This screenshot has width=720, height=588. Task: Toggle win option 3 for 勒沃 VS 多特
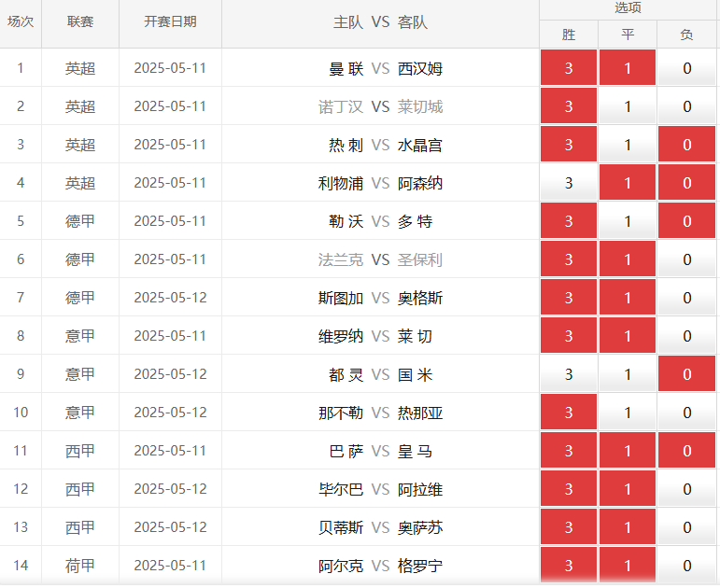pyautogui.click(x=569, y=221)
